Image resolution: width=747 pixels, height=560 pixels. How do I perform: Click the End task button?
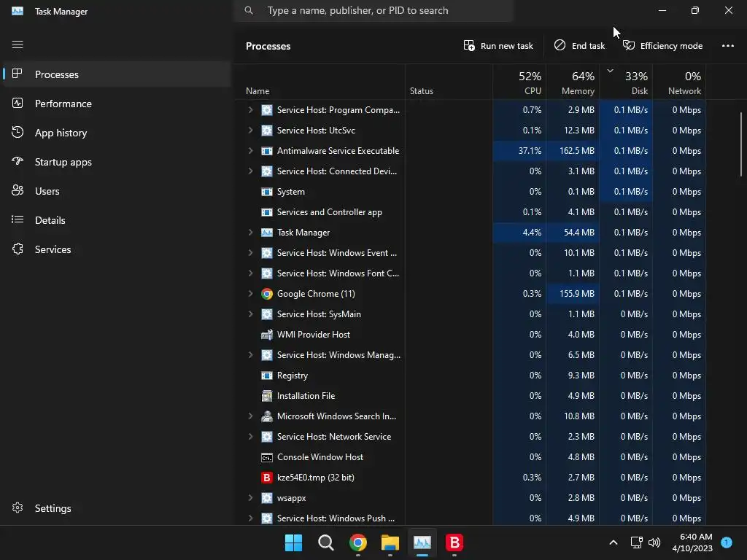click(x=579, y=46)
